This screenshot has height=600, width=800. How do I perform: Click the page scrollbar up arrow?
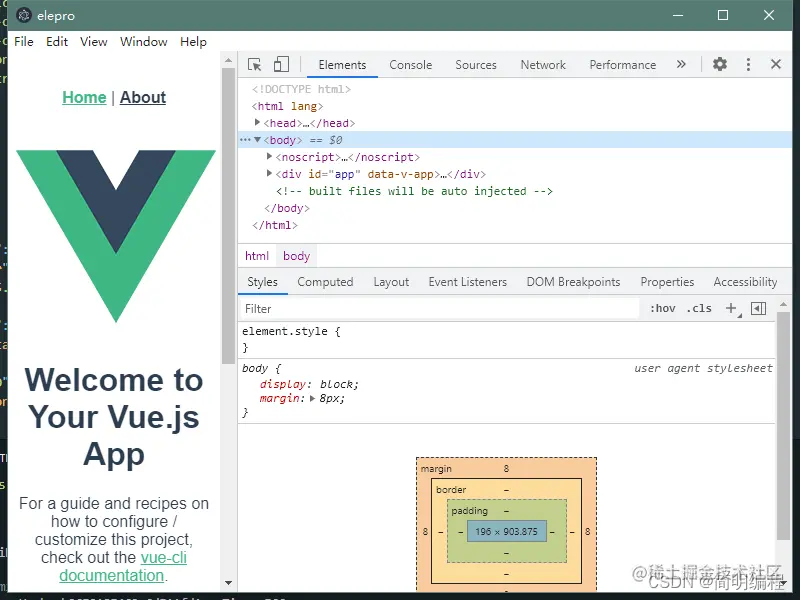click(x=229, y=60)
